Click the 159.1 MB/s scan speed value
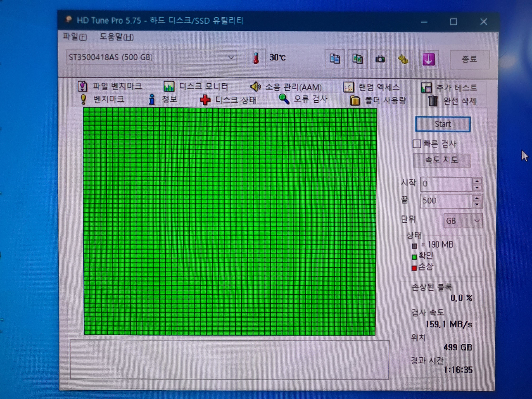532x399 pixels. click(x=449, y=324)
